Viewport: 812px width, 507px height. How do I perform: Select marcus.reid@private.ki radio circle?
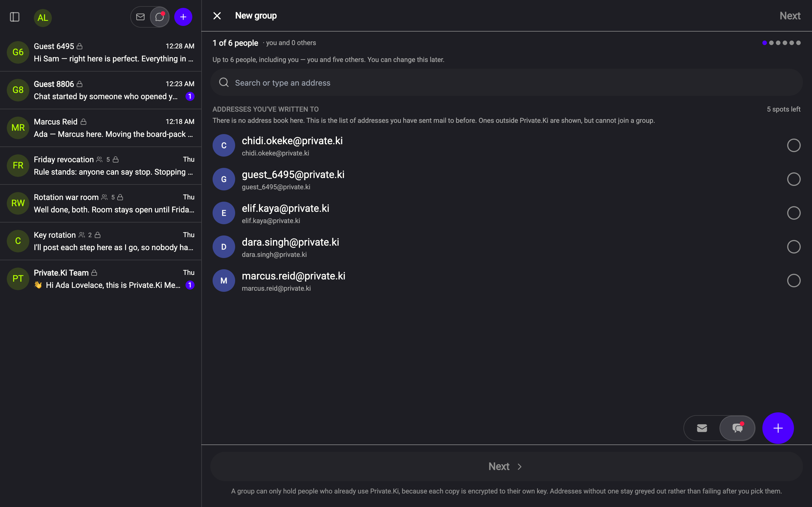[794, 280]
